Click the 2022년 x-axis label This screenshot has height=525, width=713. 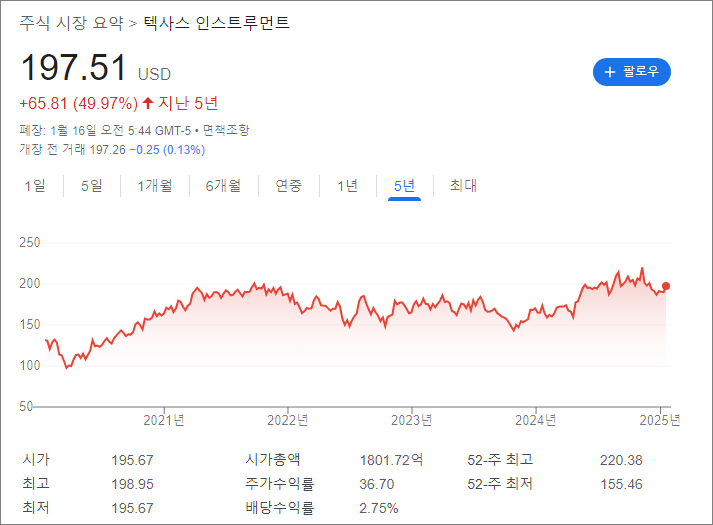pos(287,420)
